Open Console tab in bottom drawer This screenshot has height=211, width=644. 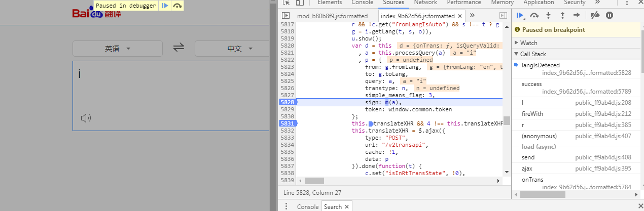coord(308,206)
